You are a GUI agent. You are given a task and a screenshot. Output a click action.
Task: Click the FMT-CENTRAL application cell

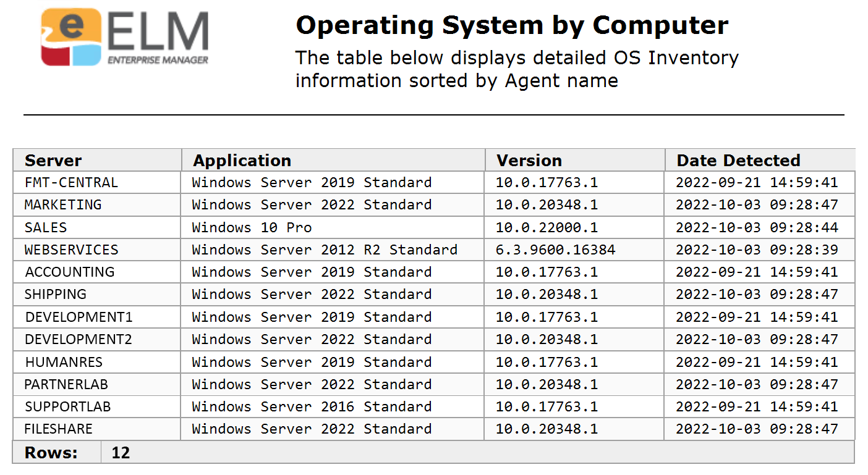(333, 183)
